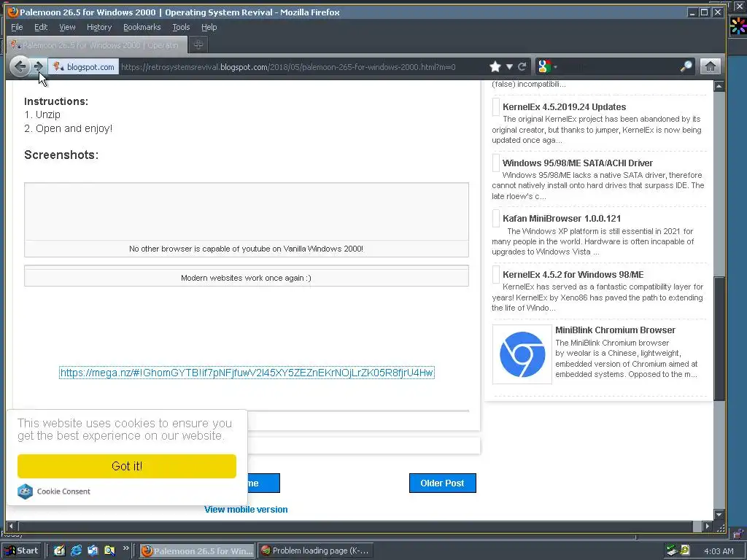
Task: Expand the quick launch overflow chevron
Action: [125, 548]
